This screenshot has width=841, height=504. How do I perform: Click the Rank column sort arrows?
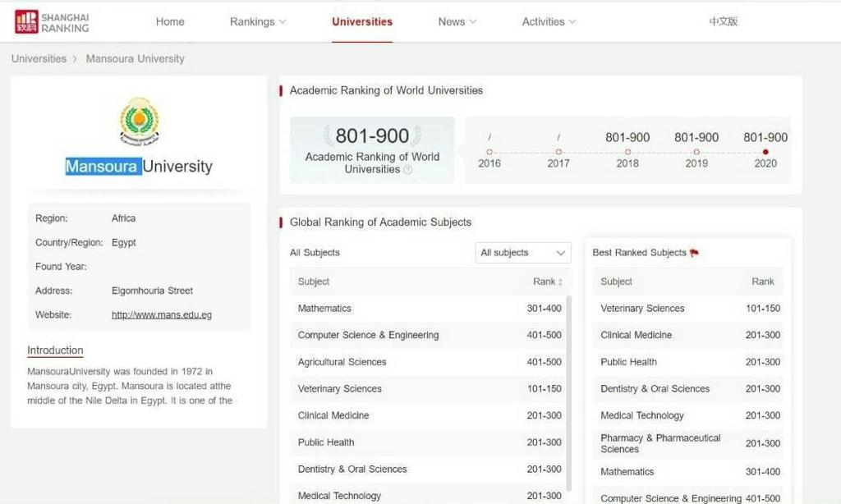(x=561, y=282)
